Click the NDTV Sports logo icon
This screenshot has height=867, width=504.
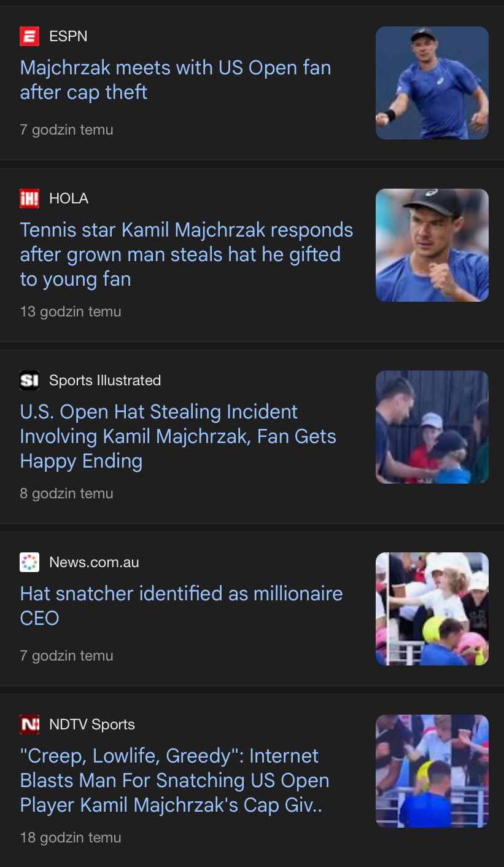pyautogui.click(x=29, y=724)
